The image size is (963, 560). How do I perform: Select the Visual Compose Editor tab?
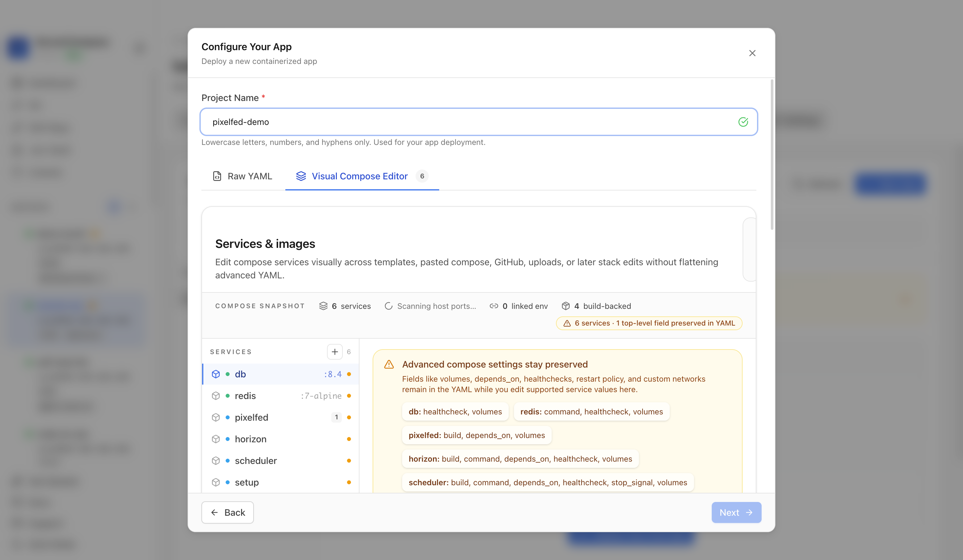pyautogui.click(x=362, y=176)
